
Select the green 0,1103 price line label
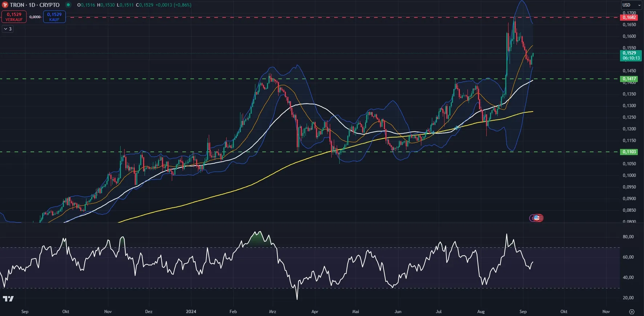coord(629,152)
